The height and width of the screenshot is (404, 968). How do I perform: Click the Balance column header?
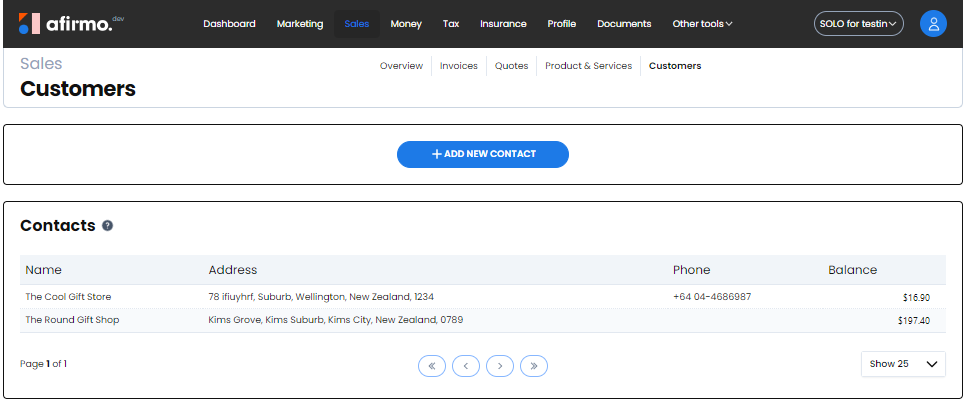(x=853, y=270)
